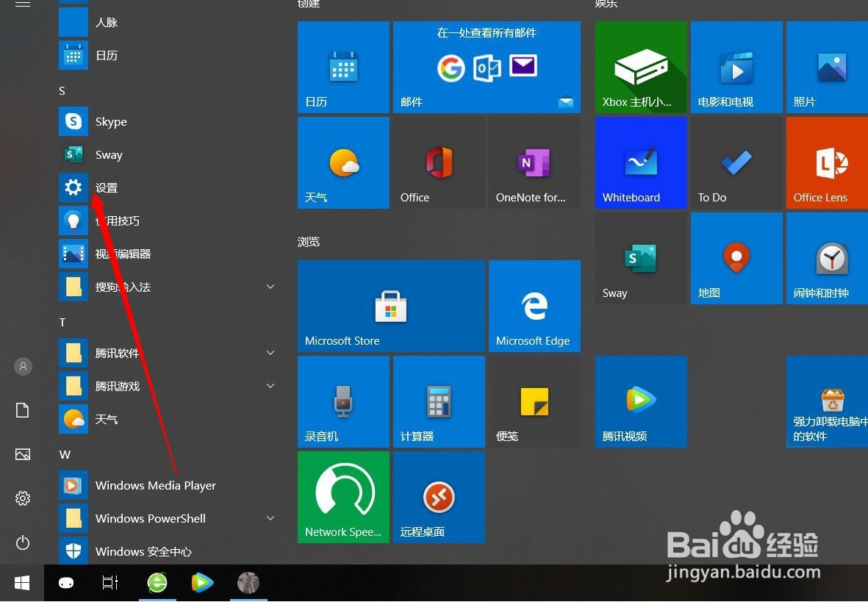
Task: Open the 人脉 app in list
Action: 166,22
